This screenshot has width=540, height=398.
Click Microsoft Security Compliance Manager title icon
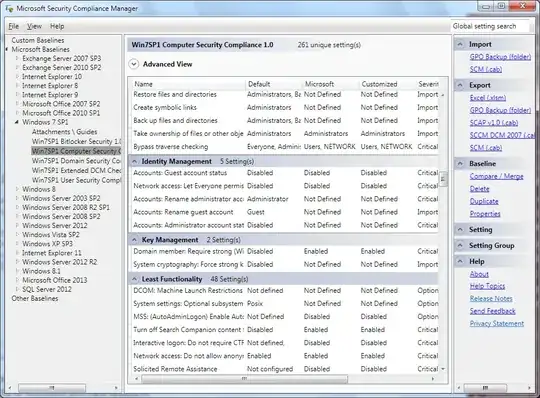(9, 8)
